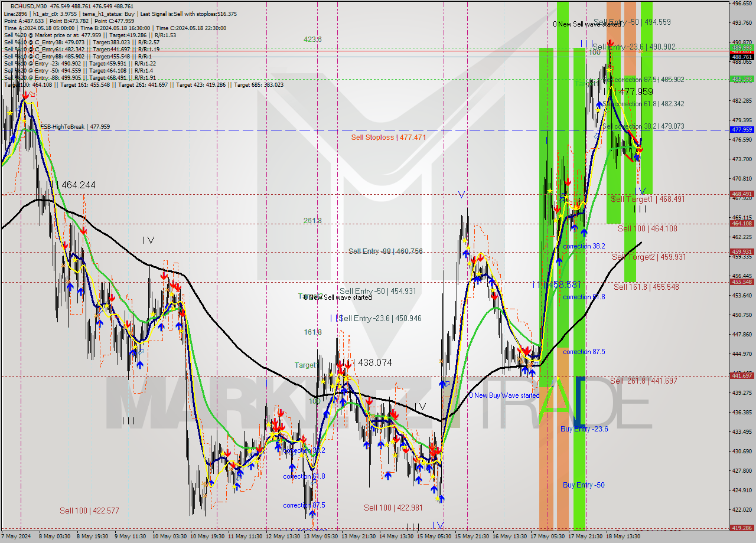Click the 473.700 price axis value
The width and height of the screenshot is (756, 543).
tap(742, 159)
